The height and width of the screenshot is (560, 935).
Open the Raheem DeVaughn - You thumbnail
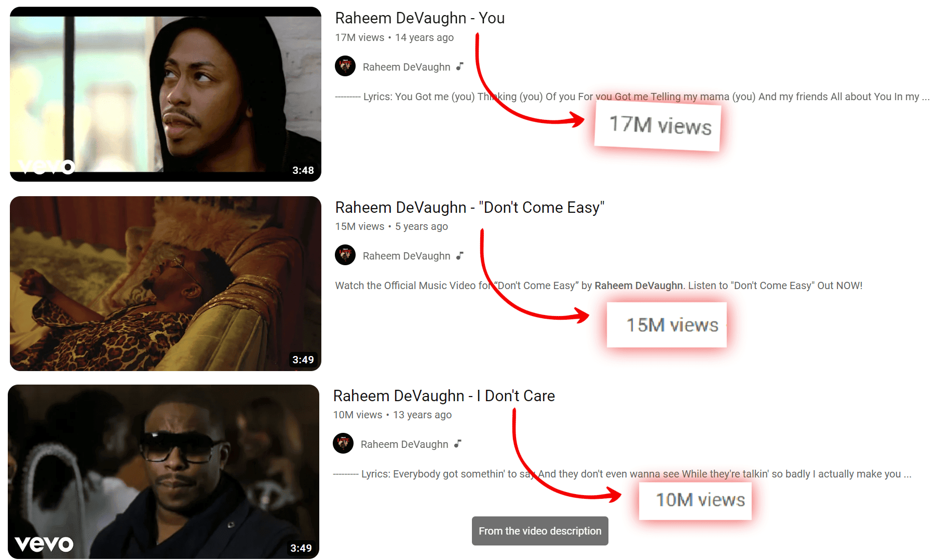coord(166,94)
